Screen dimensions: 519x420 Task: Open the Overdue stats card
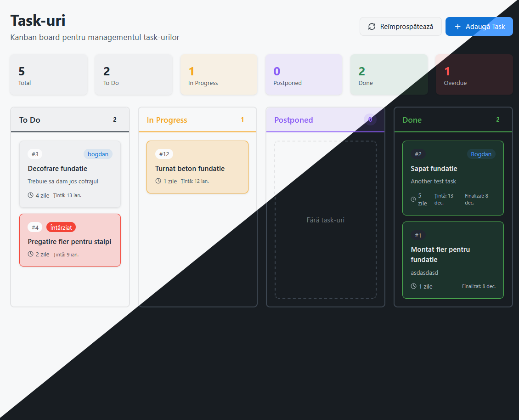(474, 74)
